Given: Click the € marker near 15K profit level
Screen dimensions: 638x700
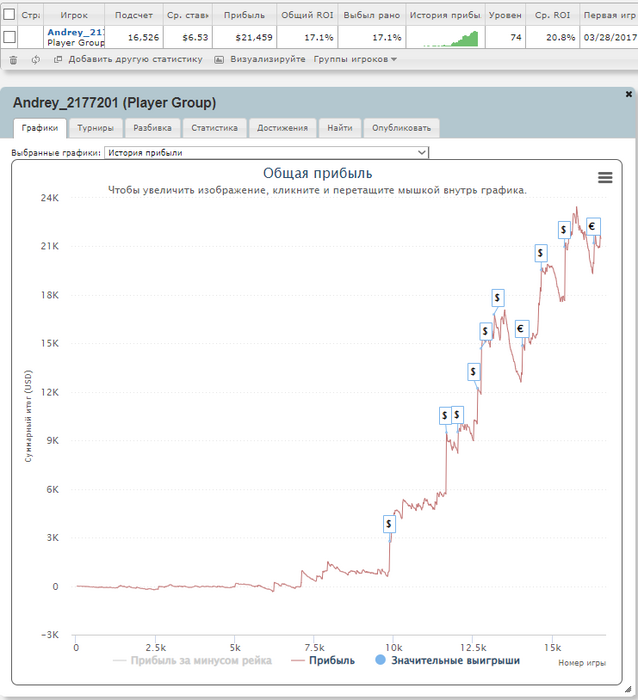Looking at the screenshot, I should 521,329.
